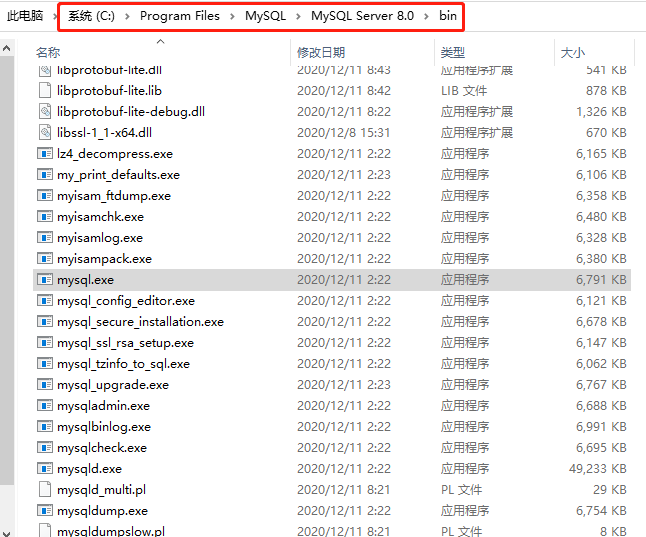The height and width of the screenshot is (537, 646).
Task: Expand the chevron after MySQL breadcrumb
Action: point(298,16)
